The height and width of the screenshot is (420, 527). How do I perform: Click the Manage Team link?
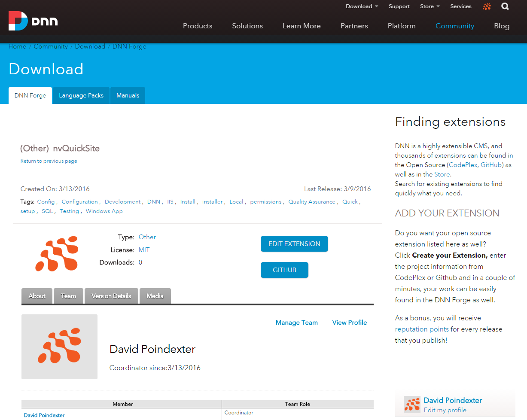click(297, 323)
